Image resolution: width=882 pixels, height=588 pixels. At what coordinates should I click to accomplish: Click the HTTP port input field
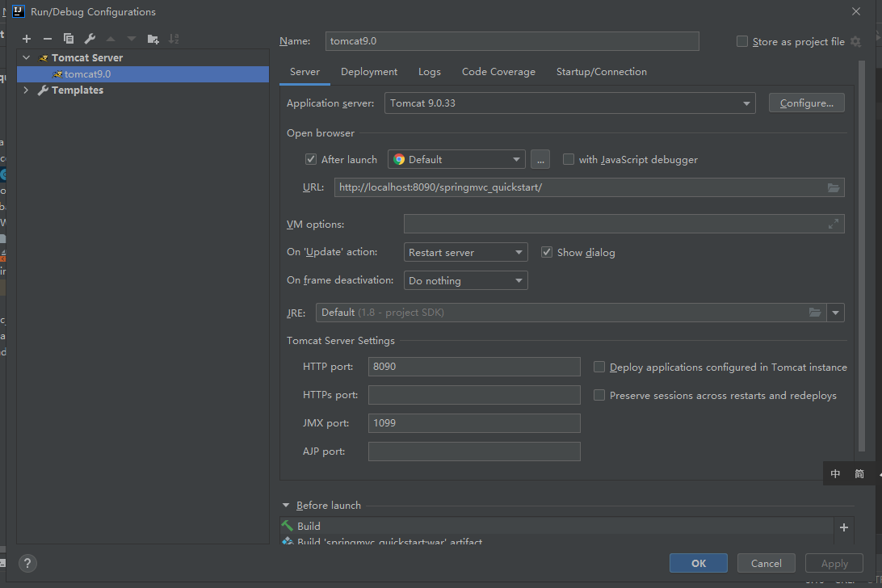point(474,367)
